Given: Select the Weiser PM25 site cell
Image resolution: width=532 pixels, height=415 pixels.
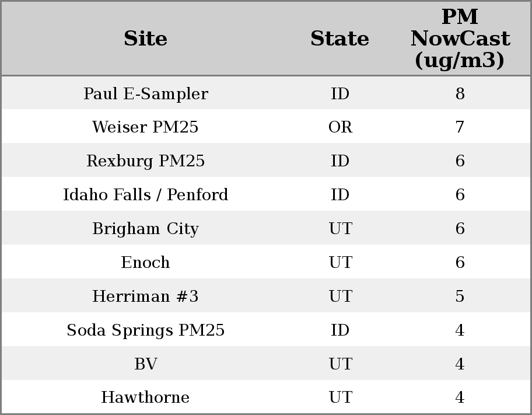Looking at the screenshot, I should coord(145,127).
